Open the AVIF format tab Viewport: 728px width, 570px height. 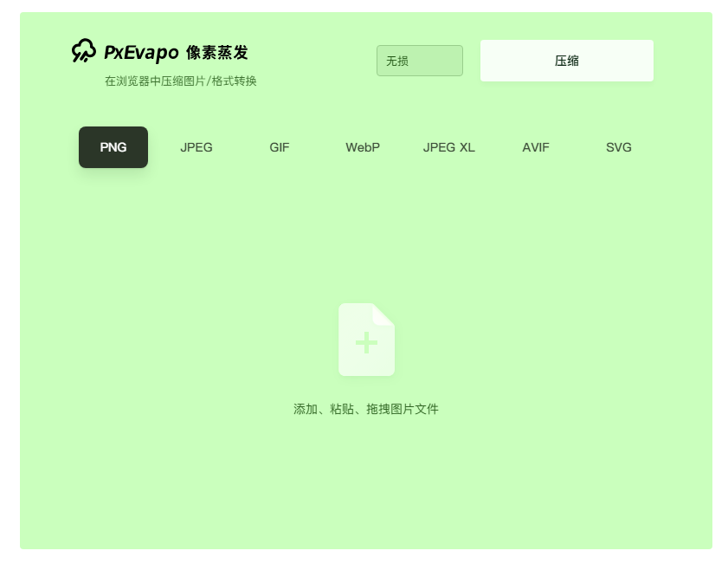[536, 147]
